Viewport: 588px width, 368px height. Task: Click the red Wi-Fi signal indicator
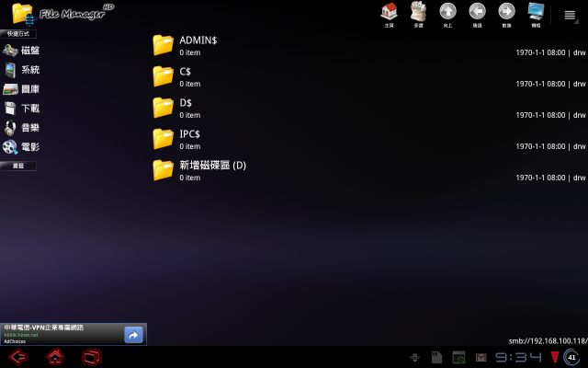555,357
